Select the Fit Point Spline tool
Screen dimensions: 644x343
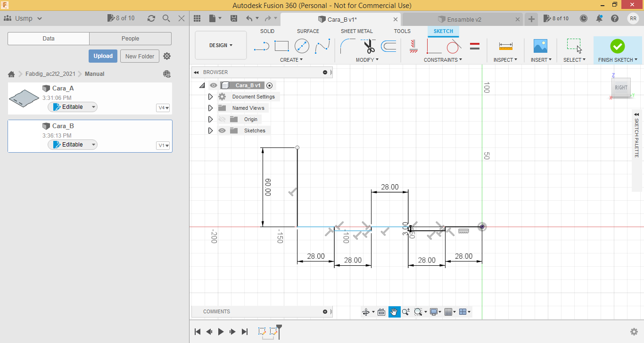[322, 46]
